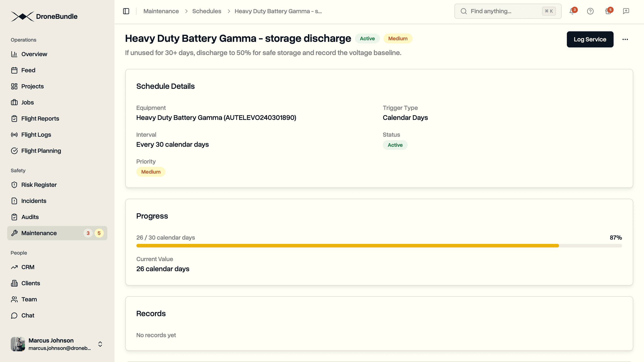Open Jobs from the sidebar
The width and height of the screenshot is (644, 362).
(57, 102)
